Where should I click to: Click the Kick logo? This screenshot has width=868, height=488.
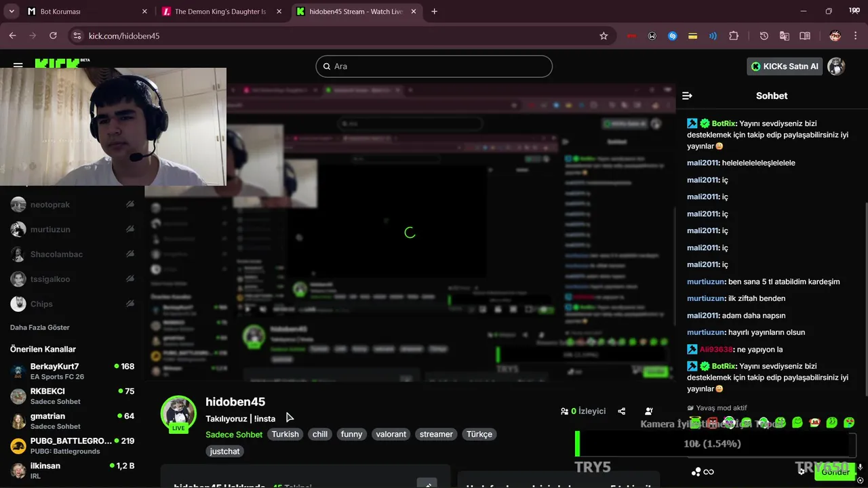click(62, 62)
